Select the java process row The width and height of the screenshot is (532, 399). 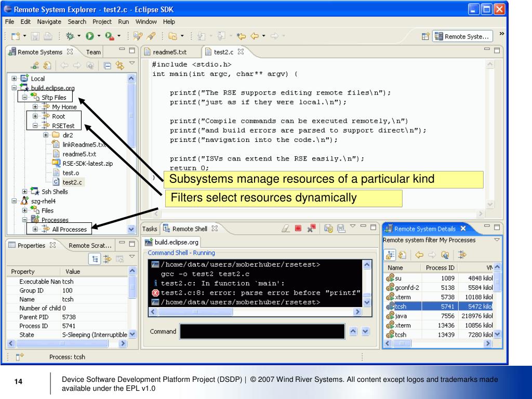[440, 316]
